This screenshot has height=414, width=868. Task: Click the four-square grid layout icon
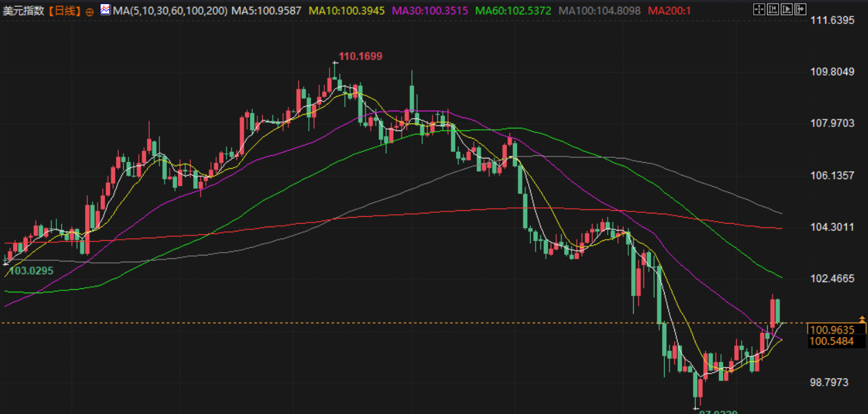[x=758, y=10]
